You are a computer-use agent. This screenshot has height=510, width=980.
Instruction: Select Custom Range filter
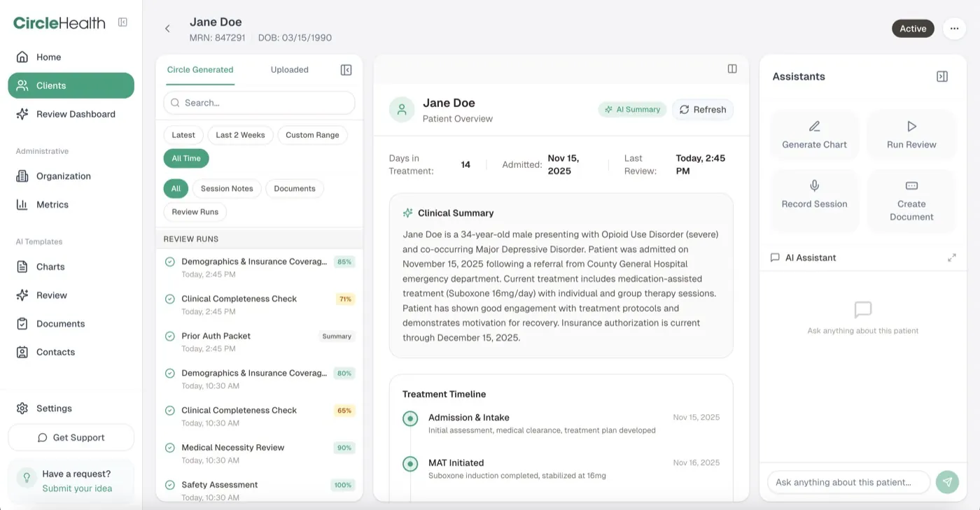312,135
